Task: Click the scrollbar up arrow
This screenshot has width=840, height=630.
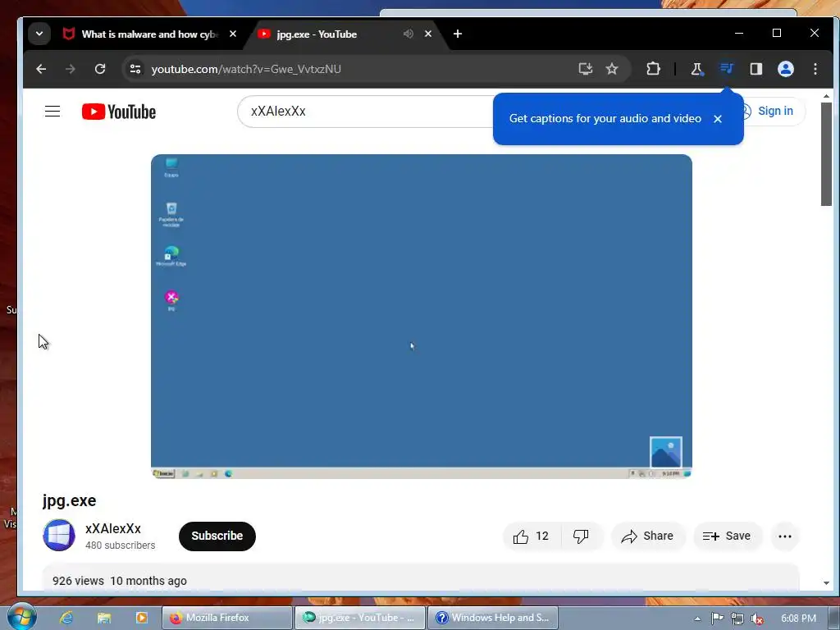Action: pos(826,97)
